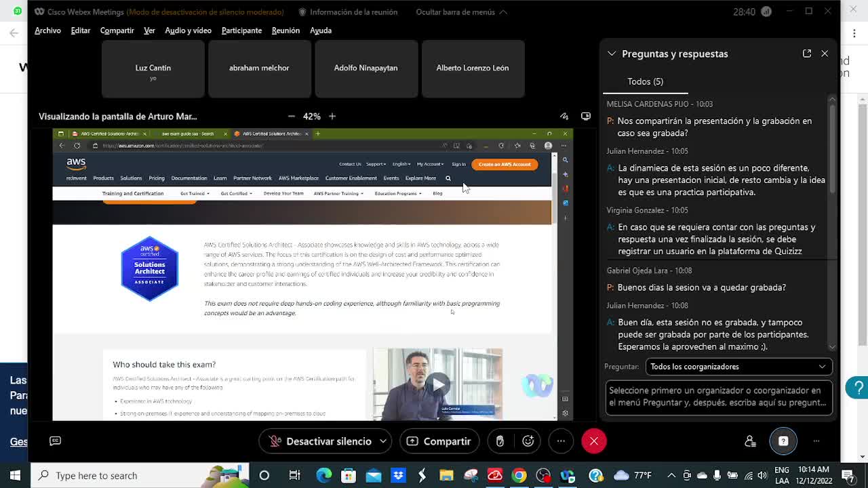Open the reactions smiley button
This screenshot has width=868, height=488.
point(528,441)
